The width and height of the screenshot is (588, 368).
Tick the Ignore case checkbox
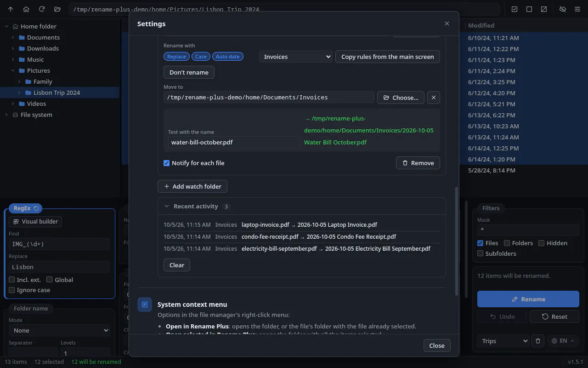click(x=12, y=290)
